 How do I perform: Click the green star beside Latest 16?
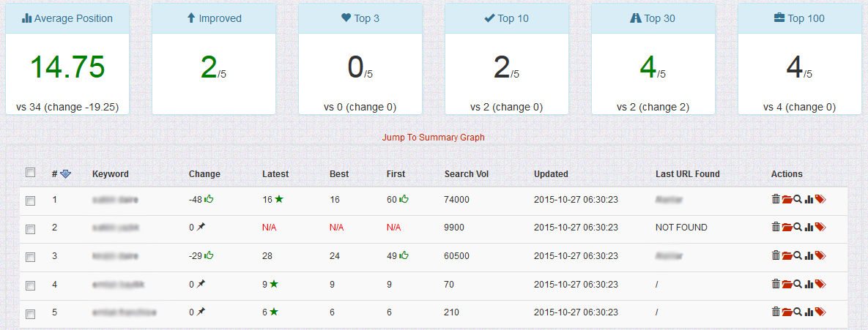279,199
